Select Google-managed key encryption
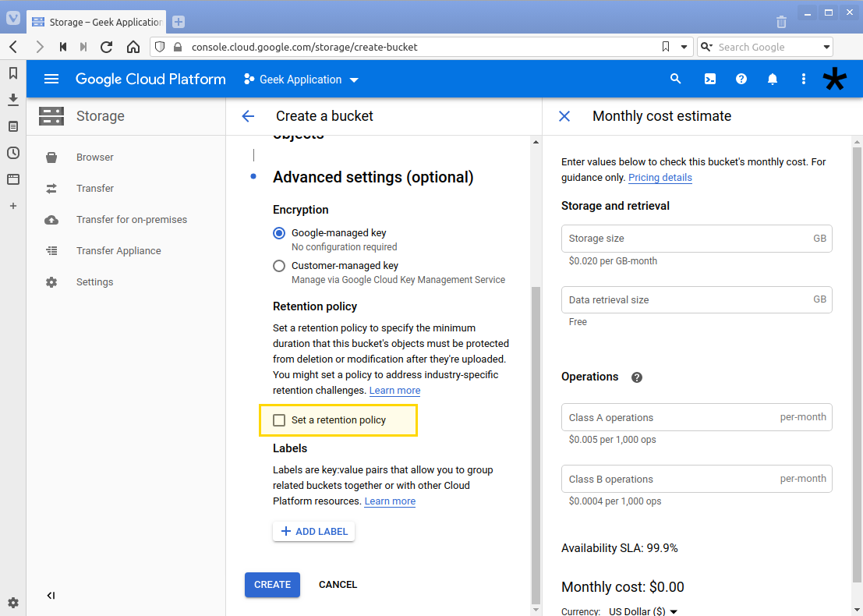The image size is (863, 616). (279, 232)
